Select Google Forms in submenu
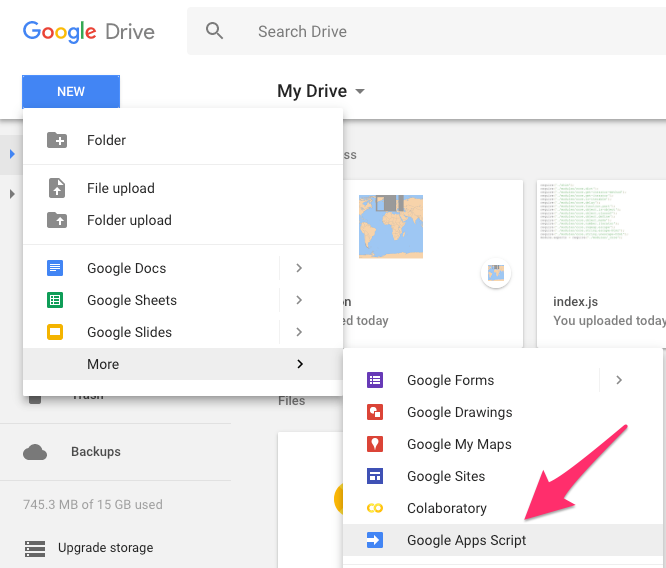Viewport: 666px width, 568px height. coord(471,380)
